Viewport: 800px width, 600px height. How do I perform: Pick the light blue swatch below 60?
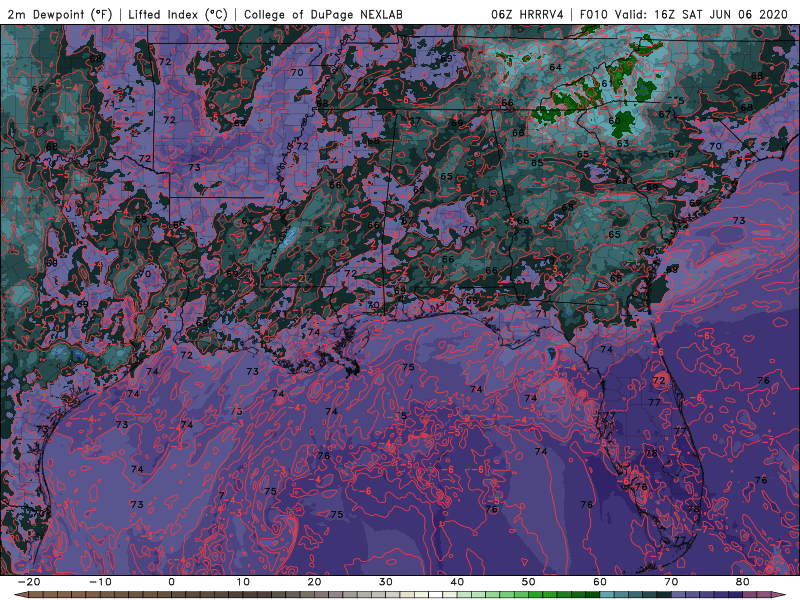click(607, 594)
